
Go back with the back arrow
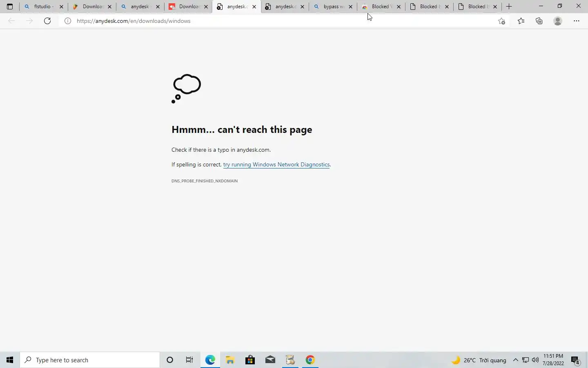click(11, 21)
